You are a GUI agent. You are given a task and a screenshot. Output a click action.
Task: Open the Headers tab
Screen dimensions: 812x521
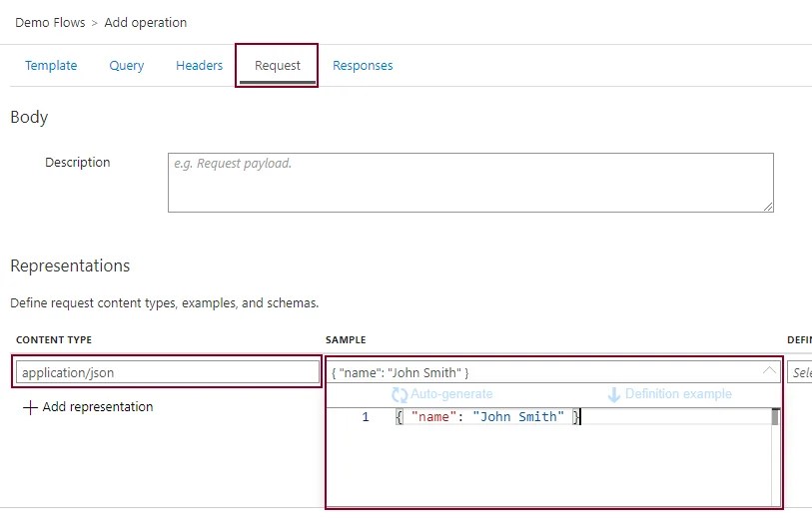(x=200, y=66)
